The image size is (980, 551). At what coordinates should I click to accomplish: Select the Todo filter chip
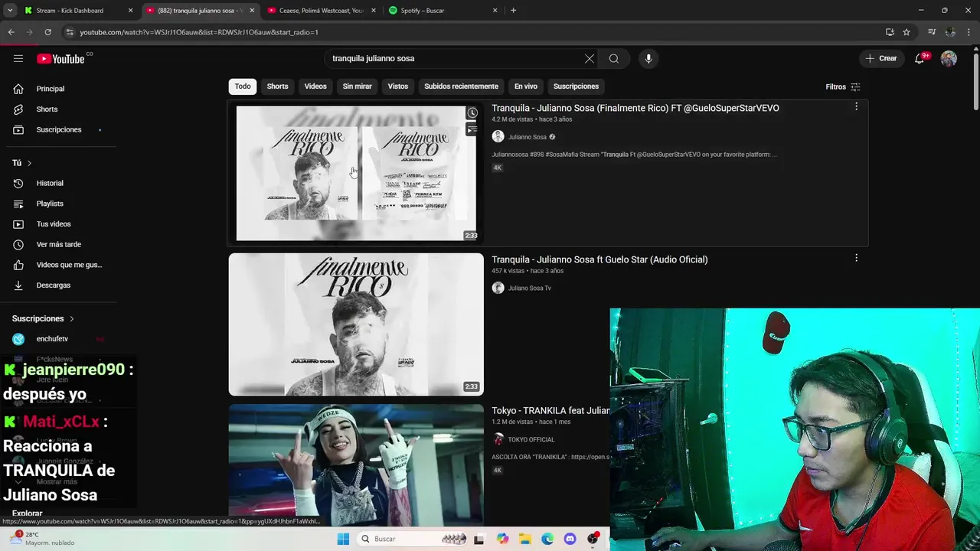click(243, 86)
